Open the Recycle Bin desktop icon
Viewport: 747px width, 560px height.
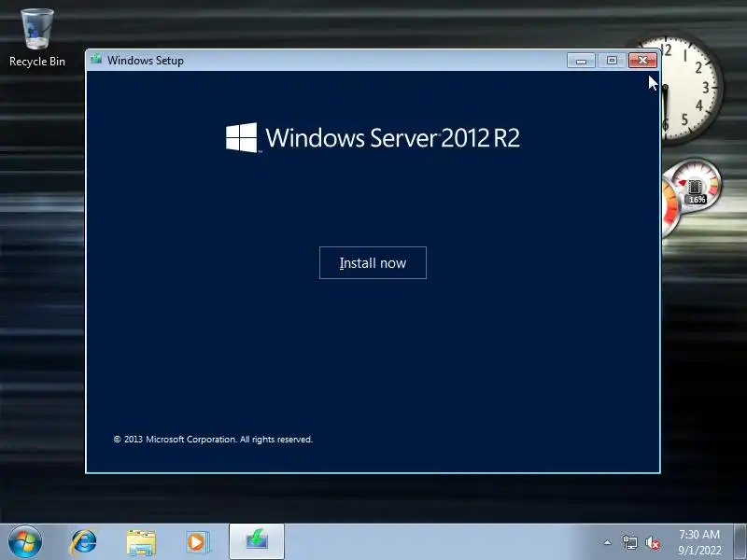pyautogui.click(x=37, y=38)
